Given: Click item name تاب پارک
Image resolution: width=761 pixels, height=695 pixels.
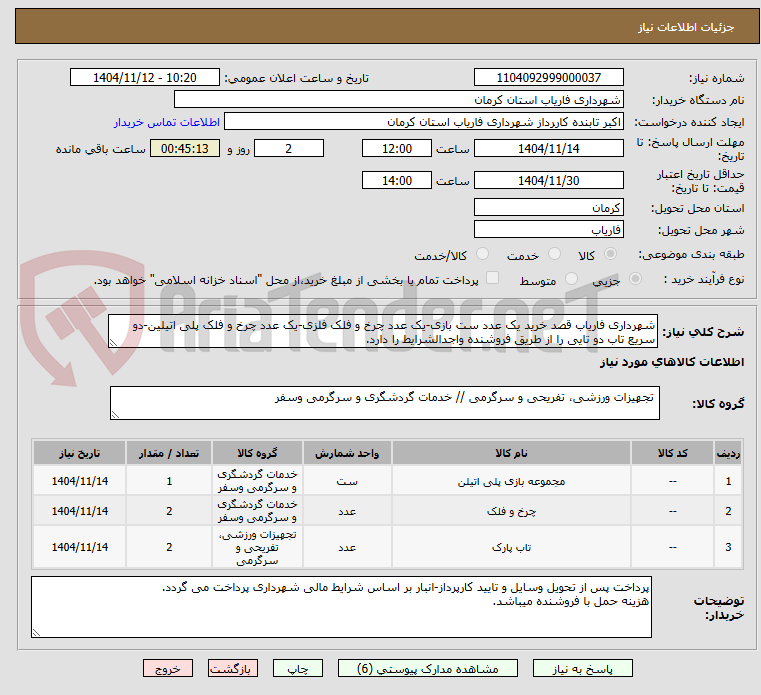Looking at the screenshot, I should tap(511, 547).
